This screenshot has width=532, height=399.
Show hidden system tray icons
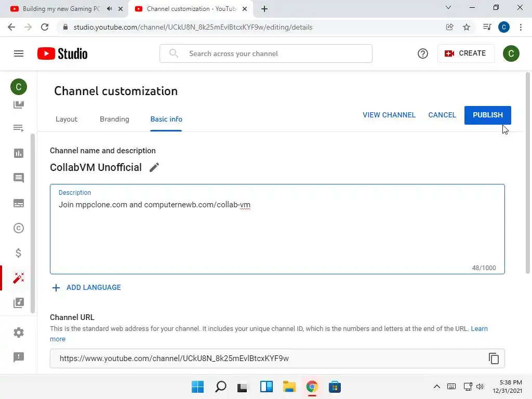[437, 387]
